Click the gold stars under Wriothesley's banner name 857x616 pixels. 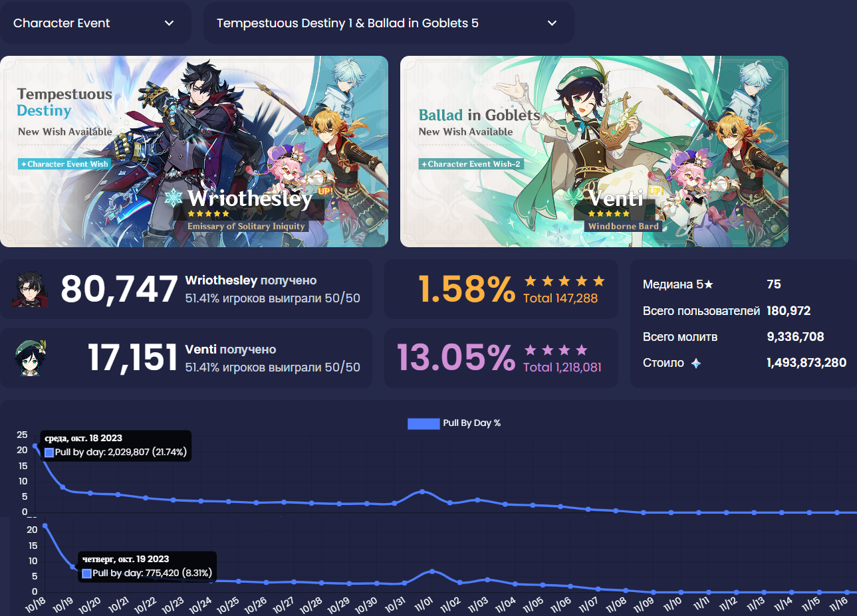209,214
